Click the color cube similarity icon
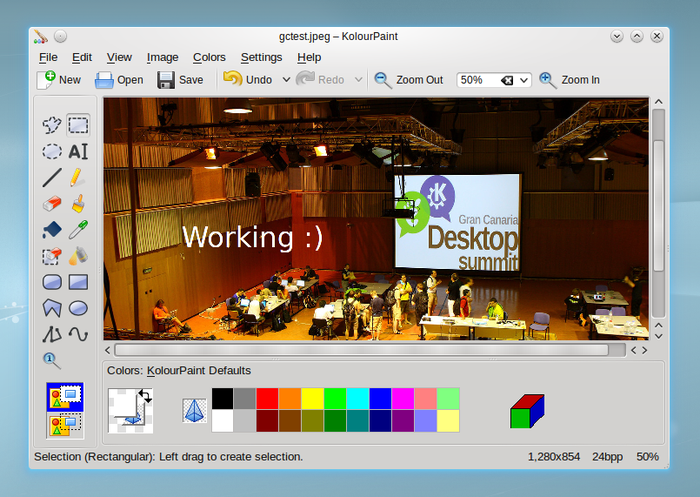This screenshot has width=700, height=497. (x=527, y=411)
